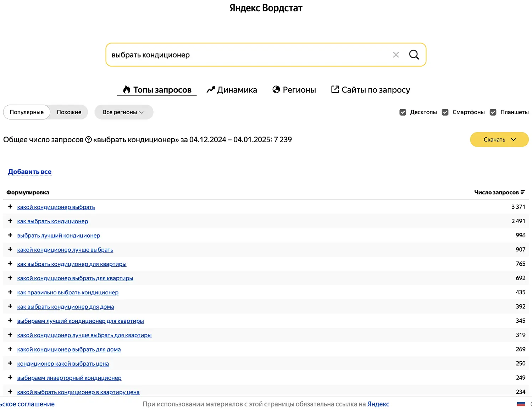Click the Добавить все link
532x410 pixels.
[30, 172]
